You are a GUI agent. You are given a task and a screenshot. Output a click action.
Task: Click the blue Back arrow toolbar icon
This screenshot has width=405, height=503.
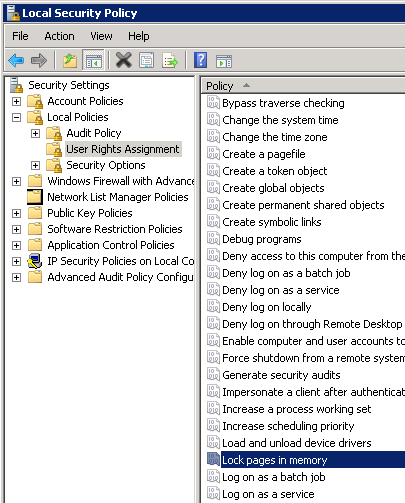pyautogui.click(x=16, y=61)
